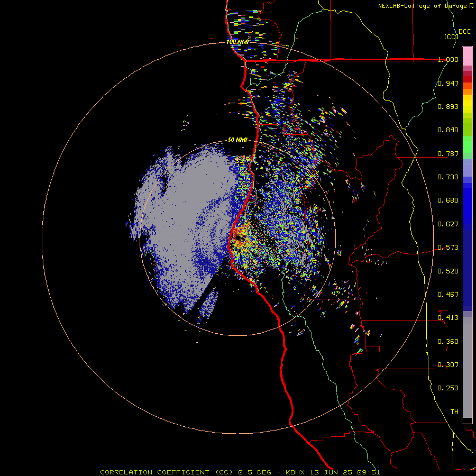
Task: Pick the pink swatch atop the color bar
Action: [467, 56]
